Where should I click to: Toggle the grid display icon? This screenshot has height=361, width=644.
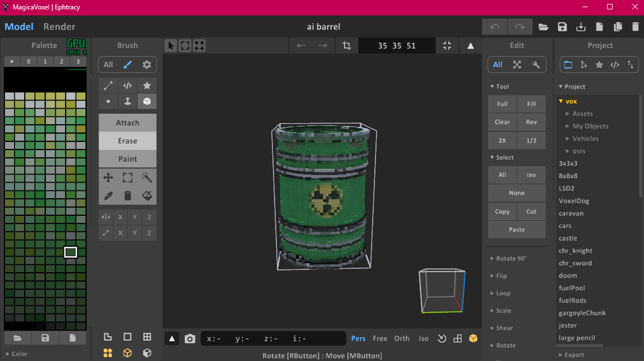(x=147, y=337)
